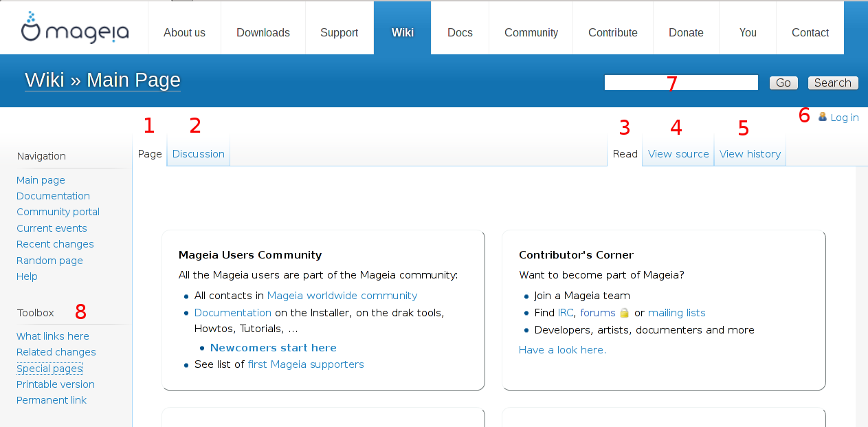
Task: Open the forums link
Action: click(x=598, y=313)
